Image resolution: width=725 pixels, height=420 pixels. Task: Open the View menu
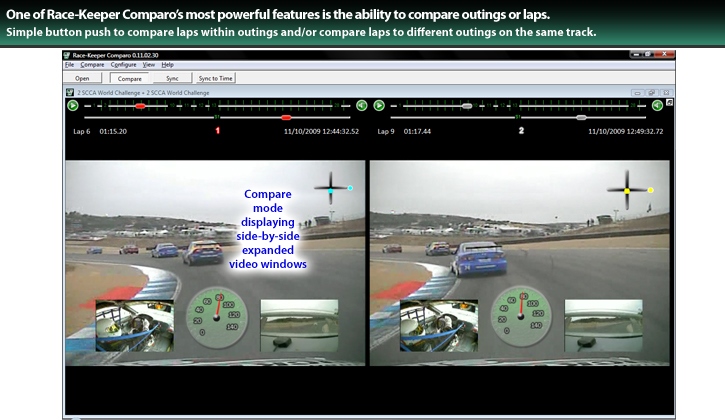(147, 64)
